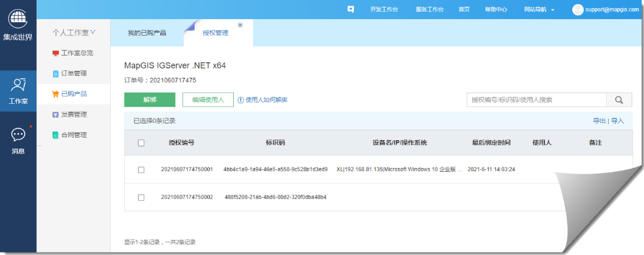Click the 标识码 column header
644x255 pixels.
[x=275, y=143]
